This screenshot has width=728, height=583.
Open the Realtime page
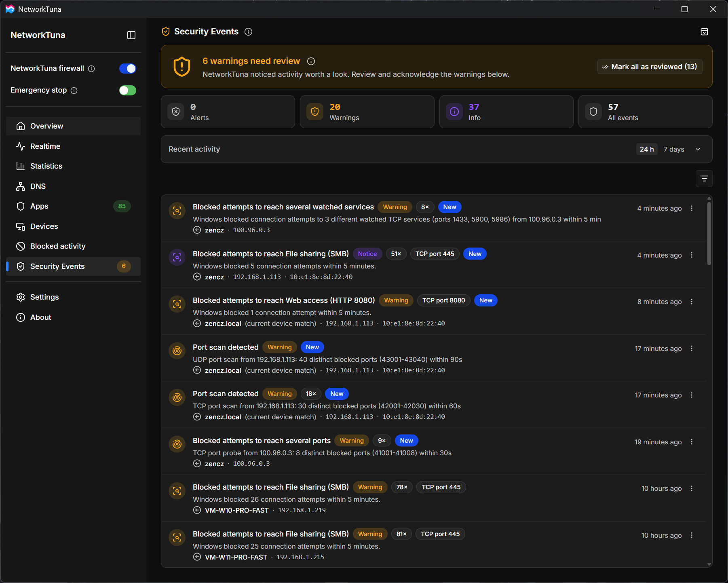coord(73,146)
